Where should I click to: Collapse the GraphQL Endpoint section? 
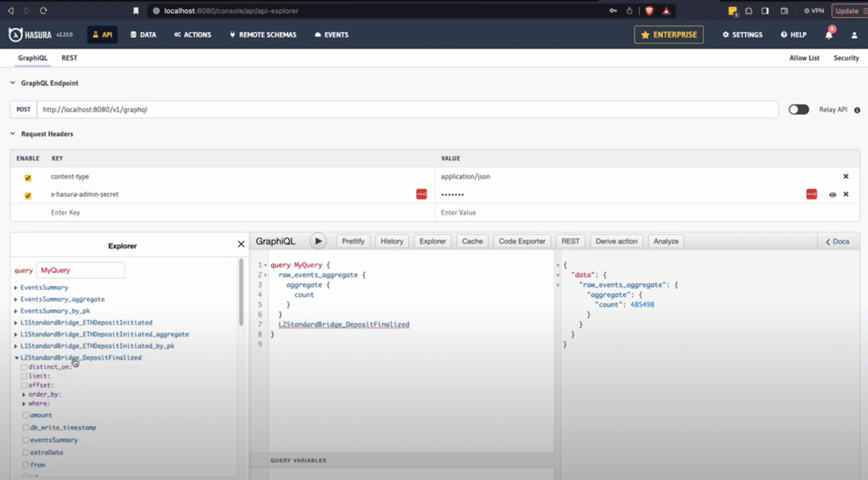click(13, 83)
